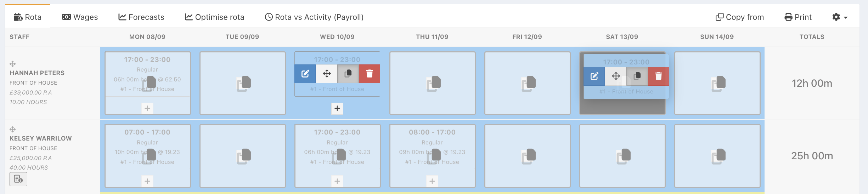Open the settings gear dropdown
The height and width of the screenshot is (194, 868).
click(x=839, y=17)
